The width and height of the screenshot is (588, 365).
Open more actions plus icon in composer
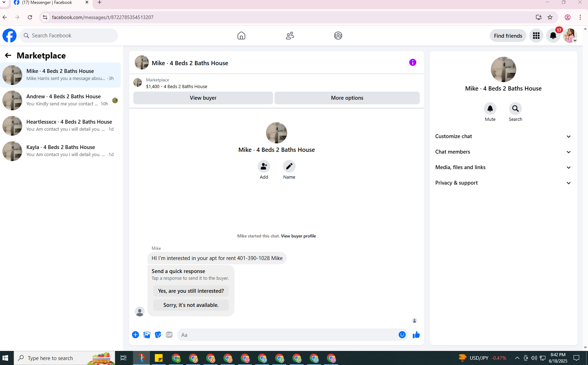tap(135, 335)
